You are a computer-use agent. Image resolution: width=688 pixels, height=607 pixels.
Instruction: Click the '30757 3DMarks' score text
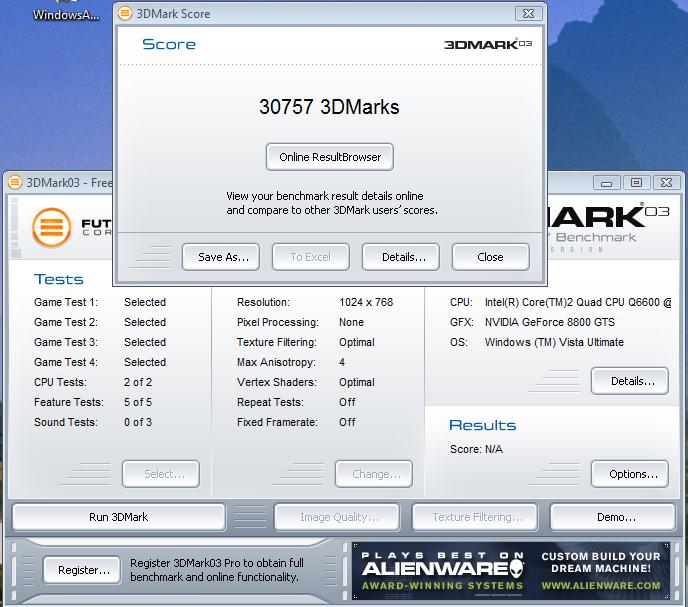(329, 107)
